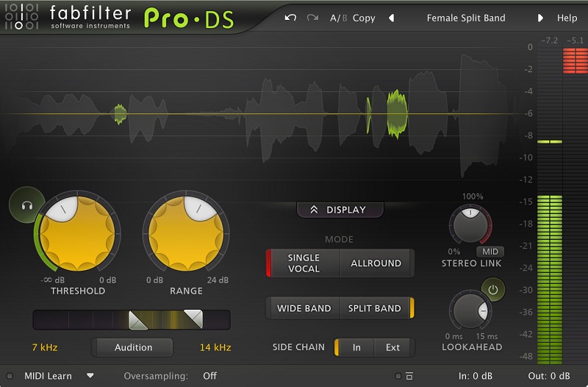Click the resize interface icon in bottom bar
Screen dimensions: 588x387
409,376
